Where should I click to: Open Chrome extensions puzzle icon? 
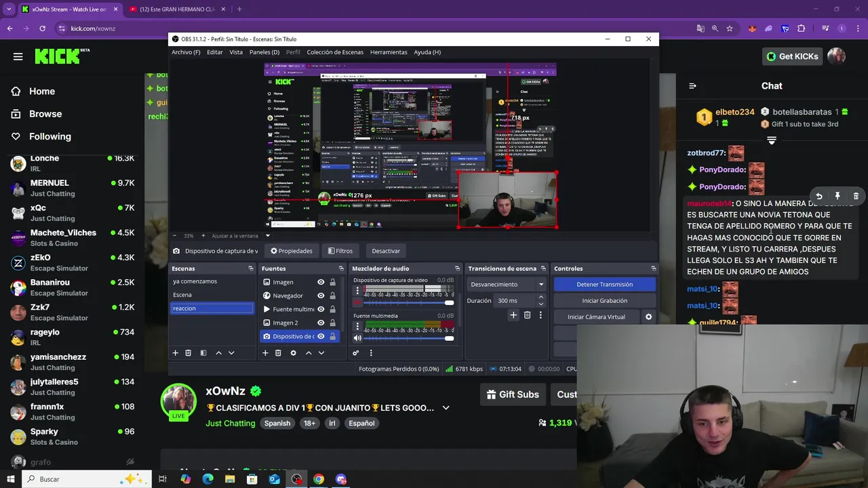802,28
